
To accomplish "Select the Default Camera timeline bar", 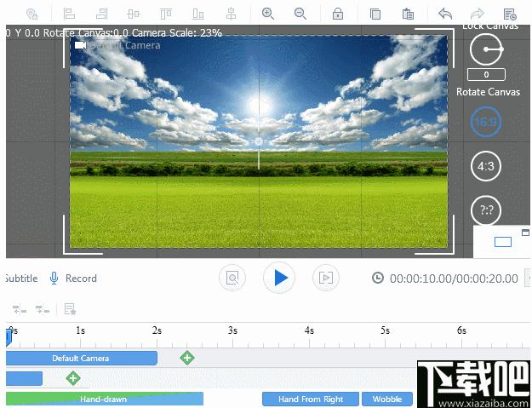I will tap(82, 358).
